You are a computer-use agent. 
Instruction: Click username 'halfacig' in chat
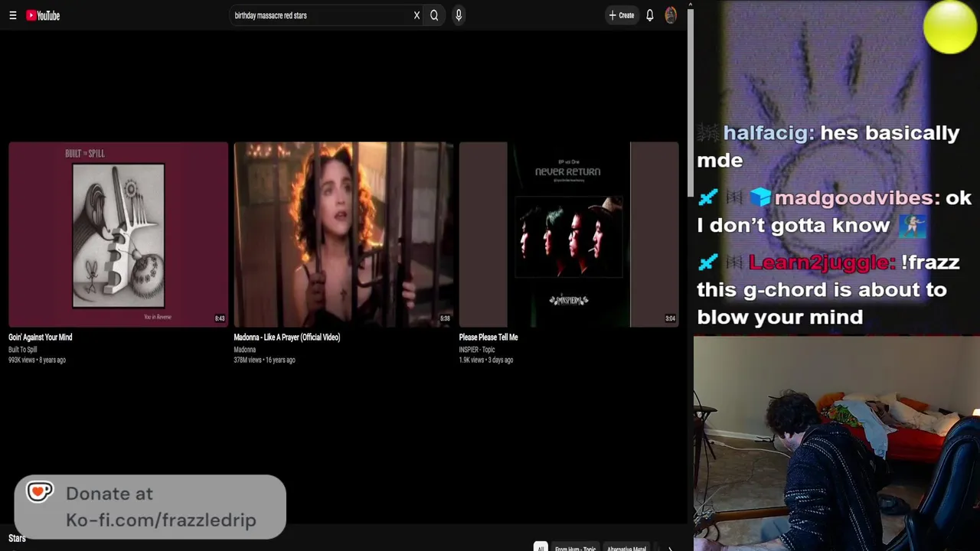(767, 133)
